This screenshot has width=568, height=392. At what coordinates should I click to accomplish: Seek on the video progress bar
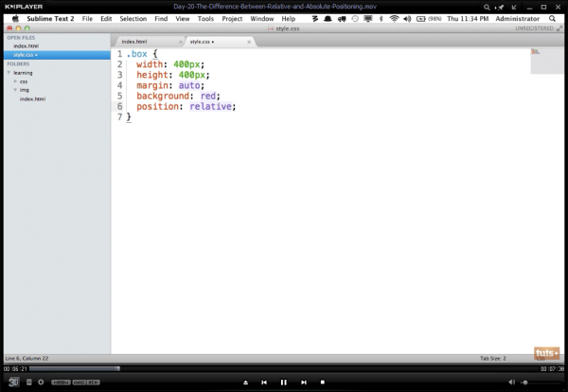pyautogui.click(x=284, y=369)
